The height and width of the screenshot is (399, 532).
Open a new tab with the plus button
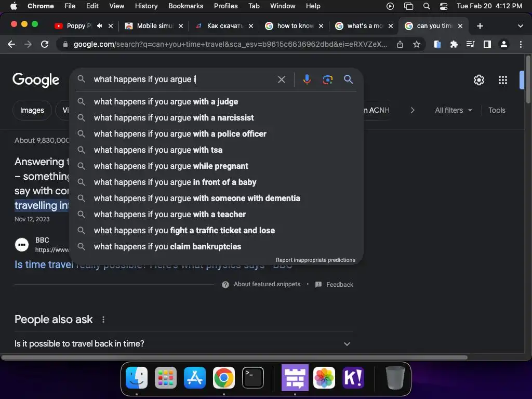[x=480, y=26]
